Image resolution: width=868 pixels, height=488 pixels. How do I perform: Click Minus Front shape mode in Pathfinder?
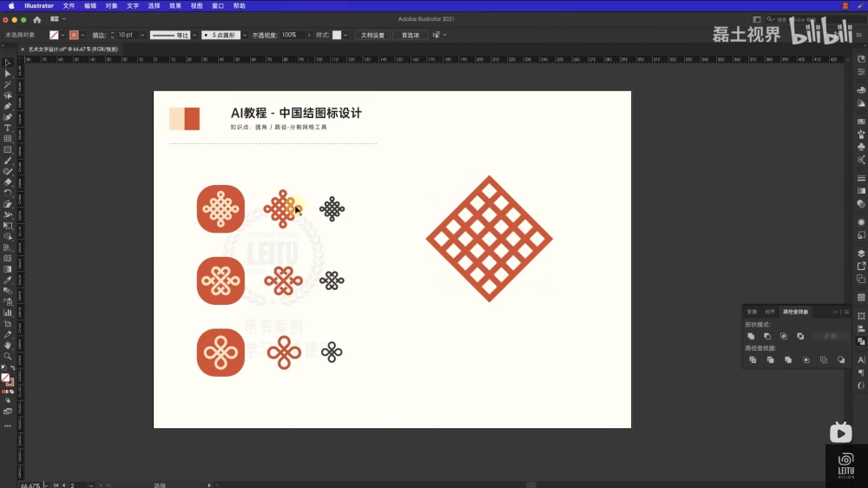(x=767, y=336)
